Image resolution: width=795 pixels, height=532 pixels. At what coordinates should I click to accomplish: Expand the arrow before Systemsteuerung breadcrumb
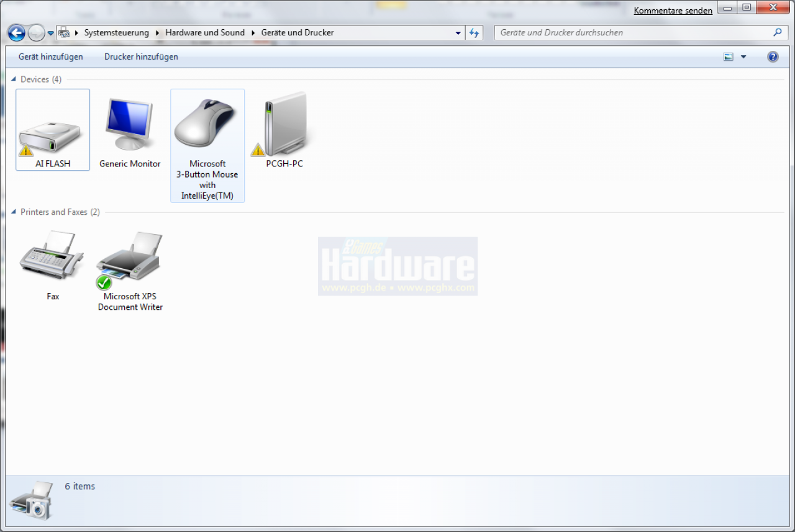point(76,32)
